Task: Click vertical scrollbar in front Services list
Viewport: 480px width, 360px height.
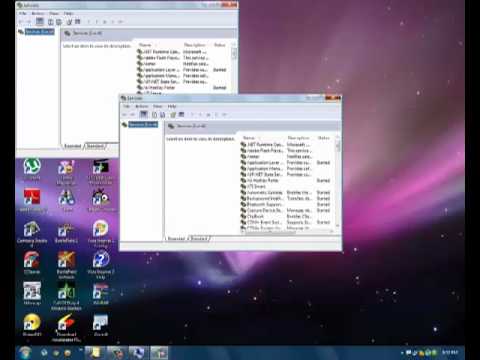Action: 337,182
